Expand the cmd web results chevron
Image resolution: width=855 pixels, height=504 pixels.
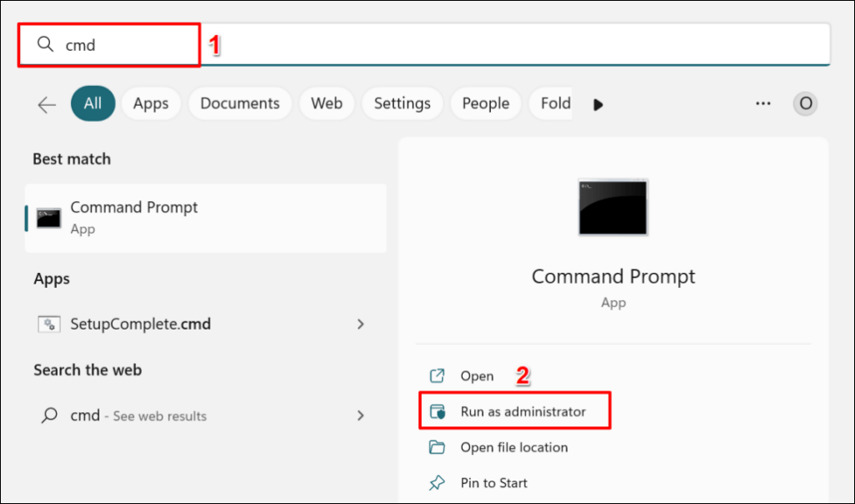click(361, 416)
